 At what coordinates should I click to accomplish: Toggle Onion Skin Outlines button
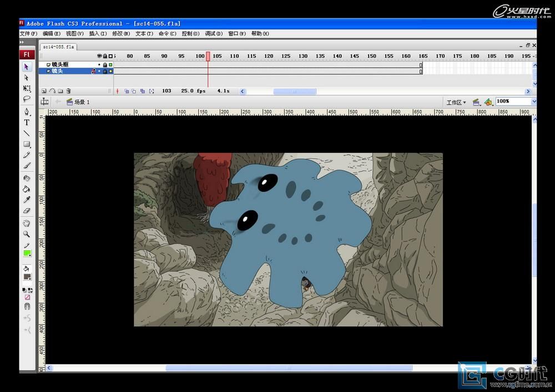(x=134, y=91)
